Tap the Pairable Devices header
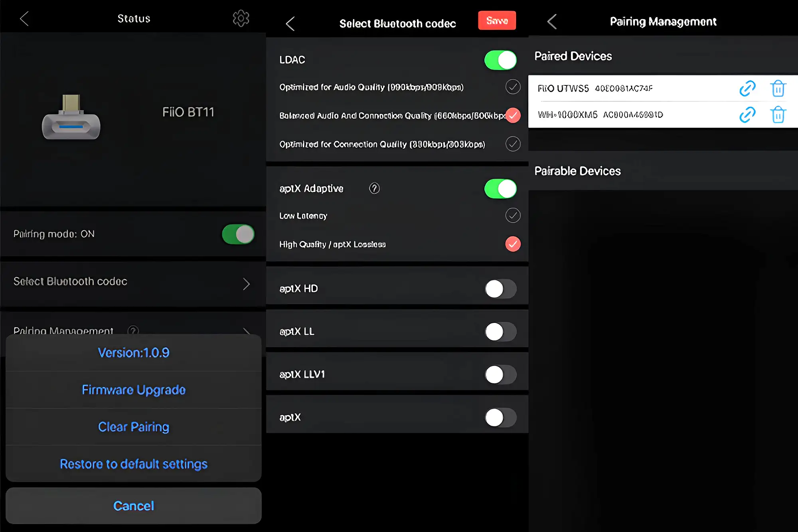This screenshot has width=798, height=532. (577, 171)
